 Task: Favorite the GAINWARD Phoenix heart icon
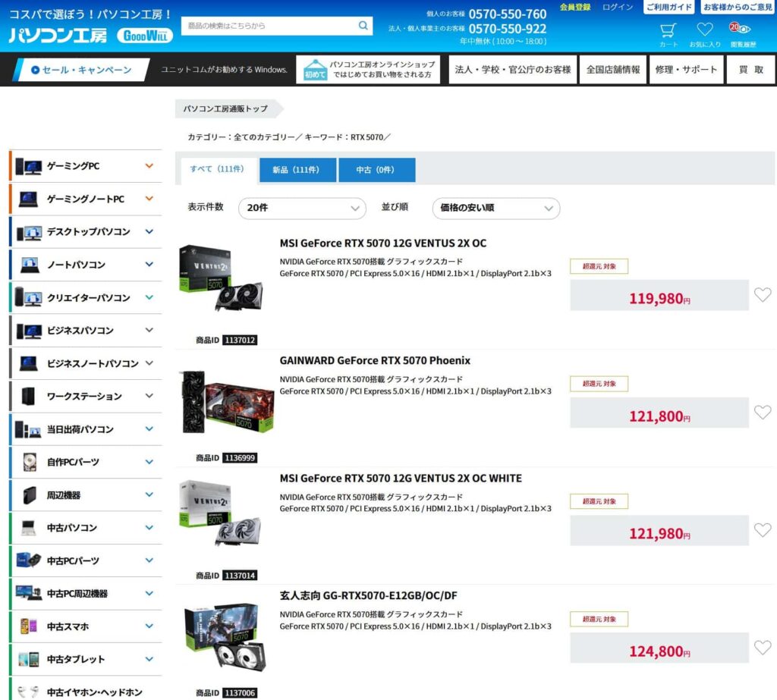tap(763, 412)
